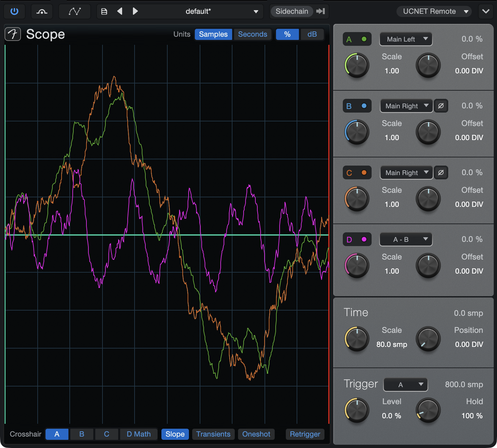
Task: Open channel C Main Right source dropdown
Action: 406,173
